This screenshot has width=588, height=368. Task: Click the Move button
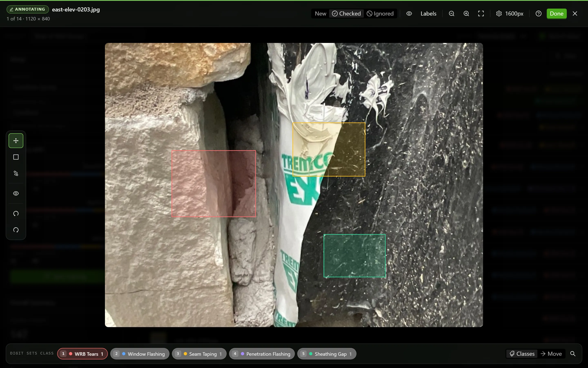[x=551, y=354]
